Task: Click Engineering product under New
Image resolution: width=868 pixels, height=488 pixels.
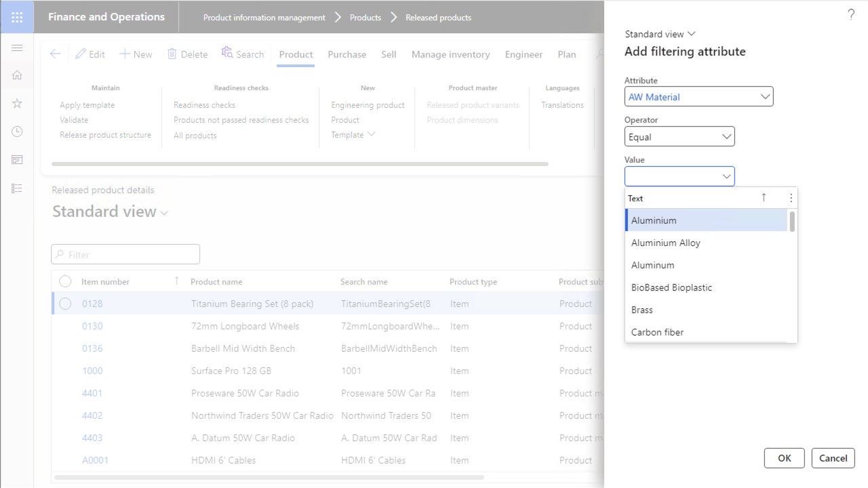Action: click(368, 105)
